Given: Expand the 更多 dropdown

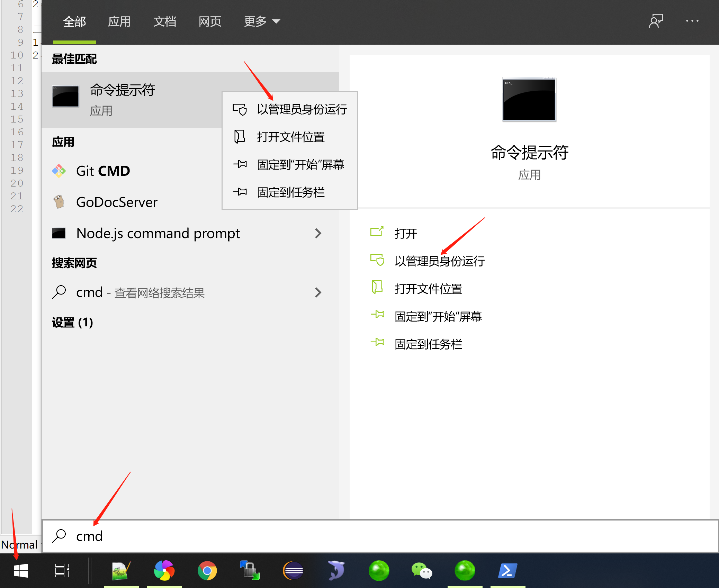Looking at the screenshot, I should pyautogui.click(x=262, y=21).
